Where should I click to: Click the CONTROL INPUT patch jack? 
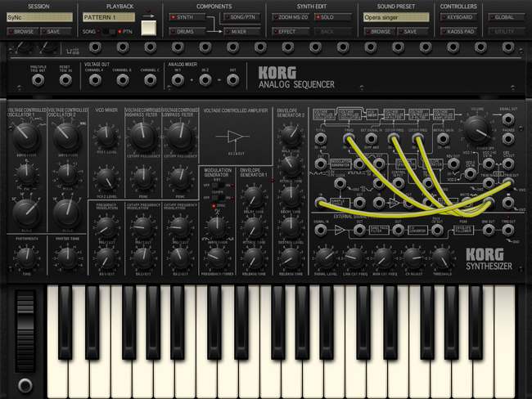click(x=398, y=184)
